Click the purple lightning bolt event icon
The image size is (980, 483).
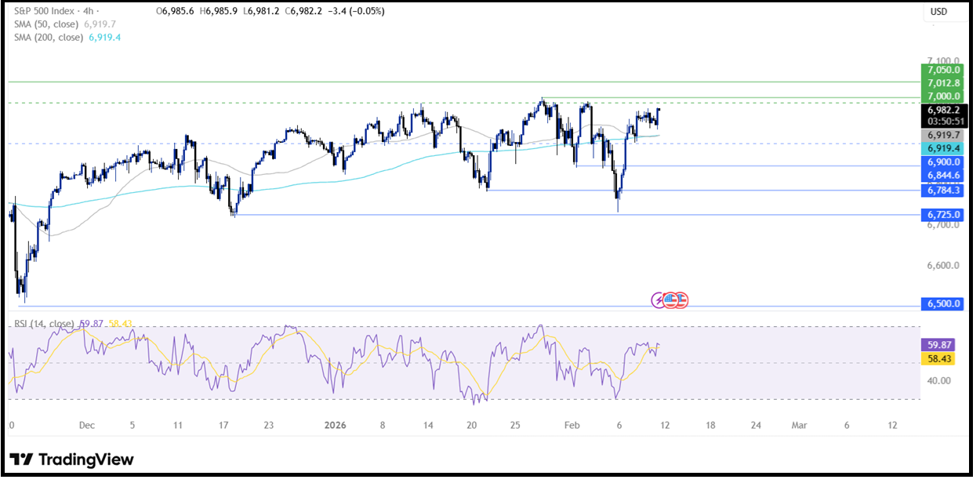click(x=658, y=300)
